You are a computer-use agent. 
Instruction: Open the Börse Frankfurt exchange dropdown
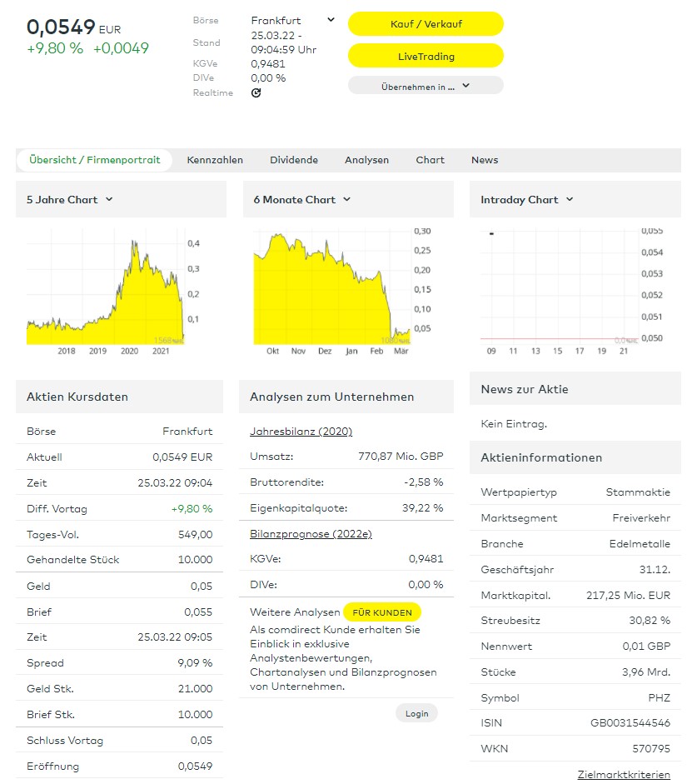(292, 20)
